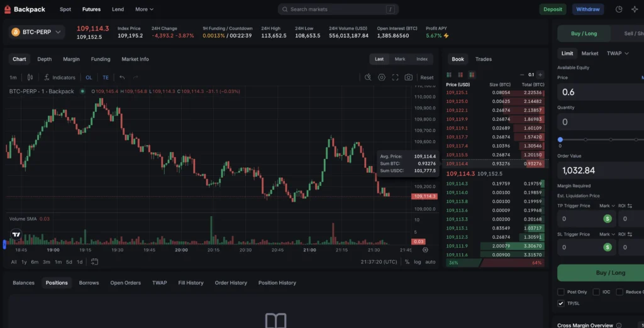644x328 pixels.
Task: Open the More dropdown in navigation
Action: click(x=144, y=9)
